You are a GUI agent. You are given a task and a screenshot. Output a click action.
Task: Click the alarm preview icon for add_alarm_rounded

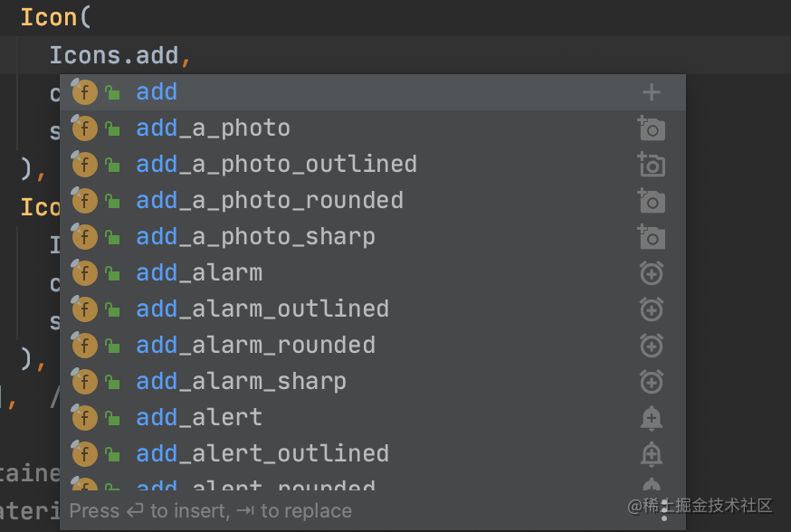click(652, 346)
